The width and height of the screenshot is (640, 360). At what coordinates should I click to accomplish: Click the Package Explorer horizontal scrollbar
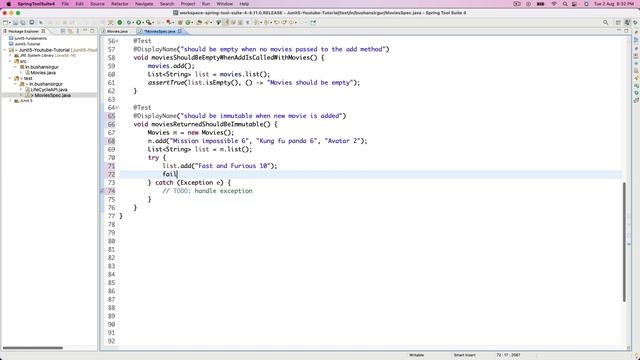33,348
